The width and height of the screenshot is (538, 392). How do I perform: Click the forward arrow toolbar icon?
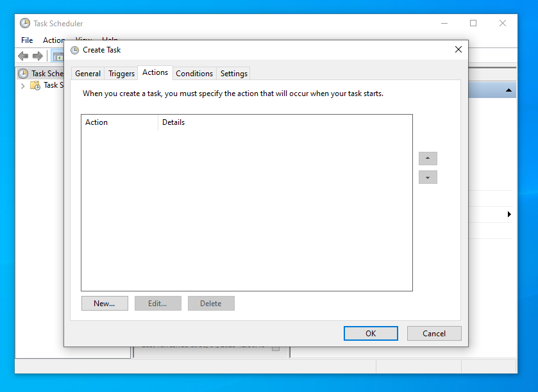[x=38, y=56]
